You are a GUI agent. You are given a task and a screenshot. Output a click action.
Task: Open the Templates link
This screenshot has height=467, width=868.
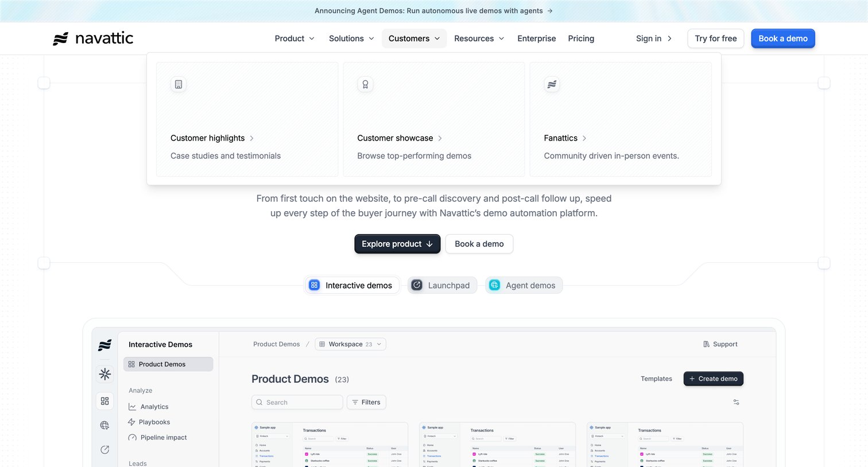(x=656, y=379)
